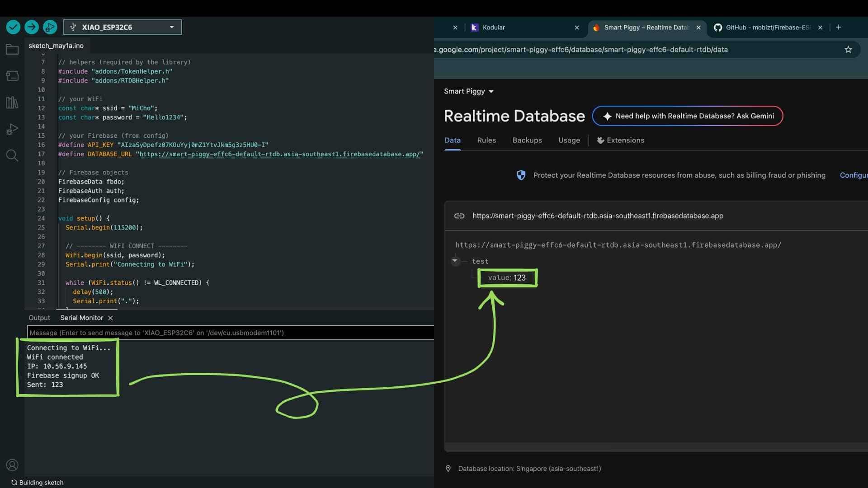
Task: Click the database location pin icon
Action: pyautogui.click(x=448, y=469)
